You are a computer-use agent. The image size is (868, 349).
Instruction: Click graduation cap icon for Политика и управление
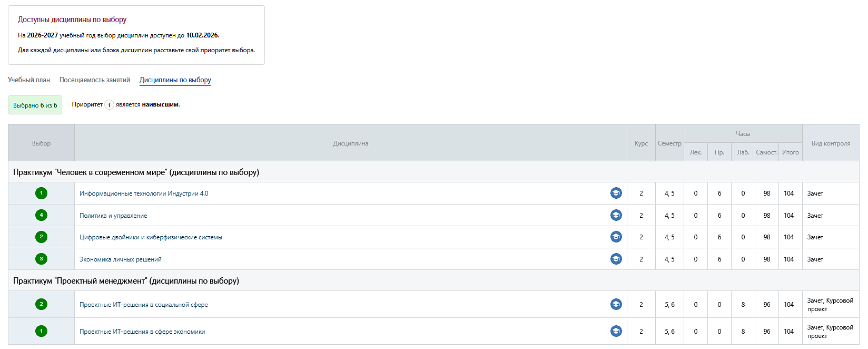point(616,215)
